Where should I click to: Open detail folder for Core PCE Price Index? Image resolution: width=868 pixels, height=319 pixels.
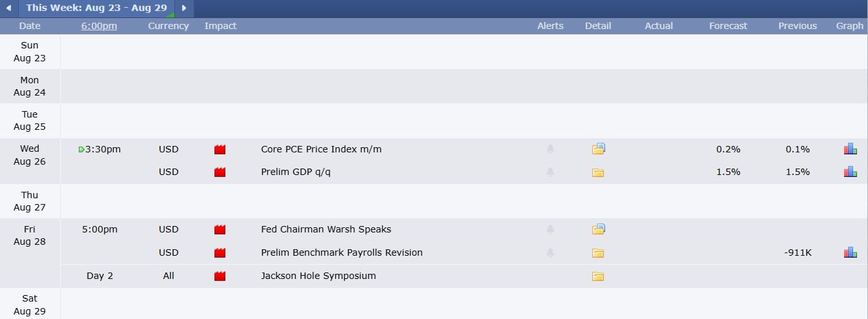[598, 149]
